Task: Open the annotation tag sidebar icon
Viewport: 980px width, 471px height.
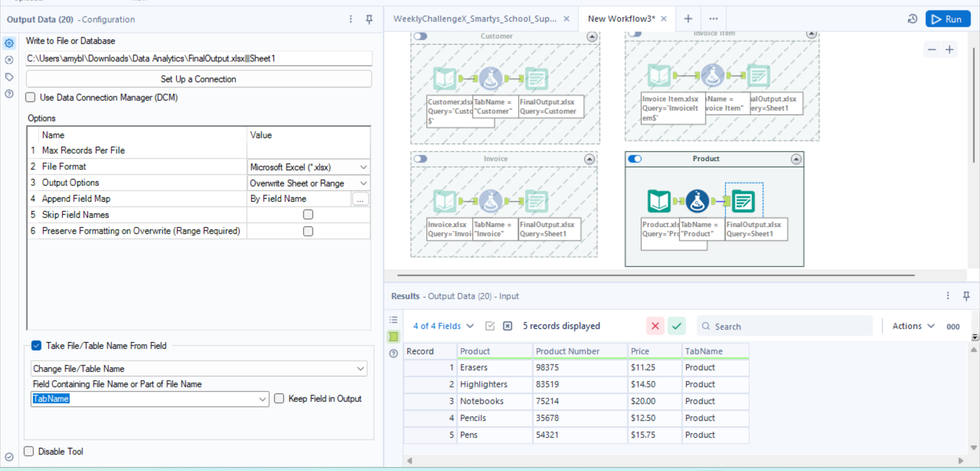Action: [x=9, y=77]
